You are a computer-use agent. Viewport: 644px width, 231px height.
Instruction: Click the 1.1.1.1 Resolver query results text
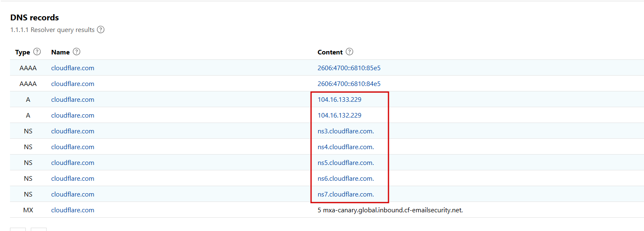tap(52, 30)
